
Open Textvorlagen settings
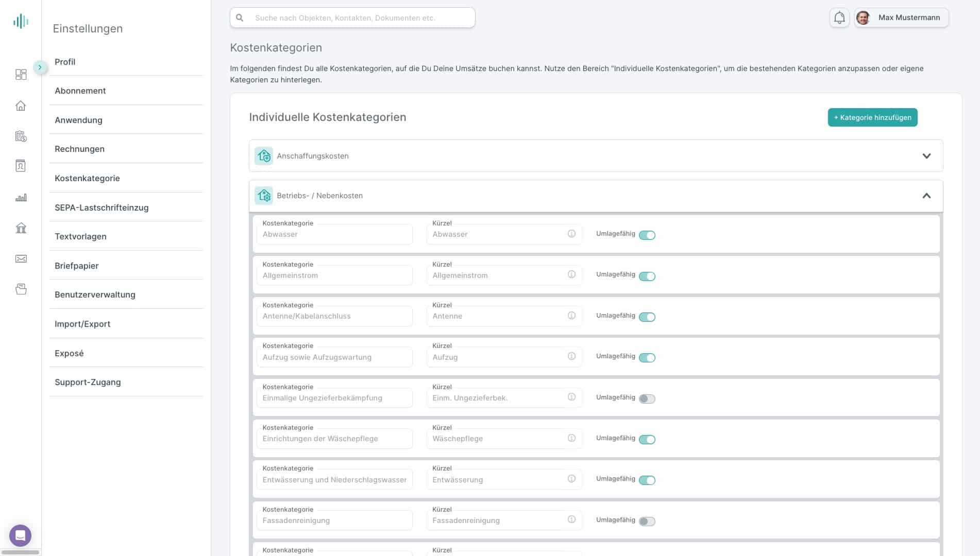126,236
